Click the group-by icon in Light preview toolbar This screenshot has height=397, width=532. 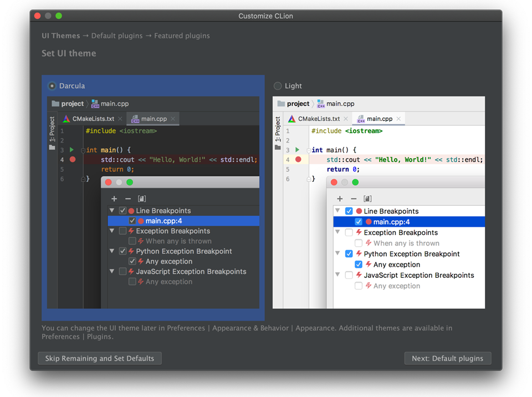click(367, 198)
